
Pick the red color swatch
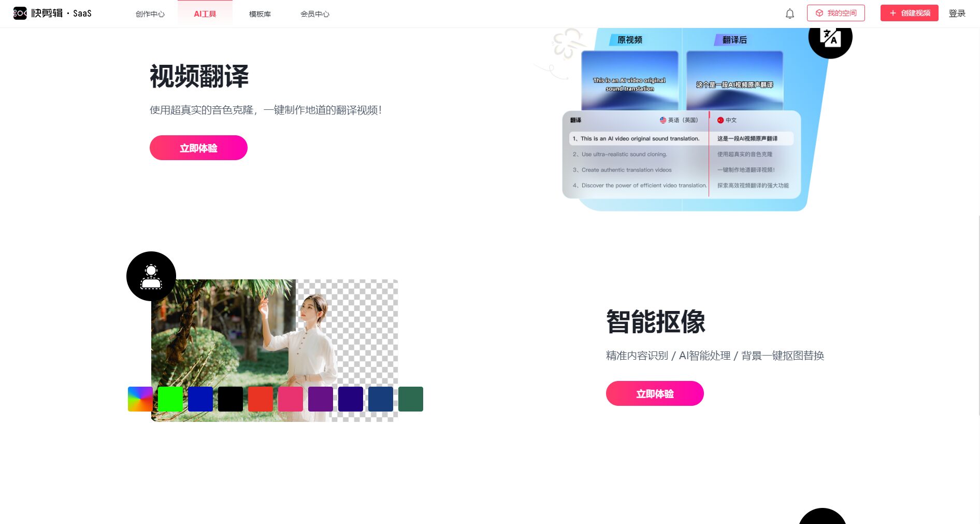click(x=261, y=399)
